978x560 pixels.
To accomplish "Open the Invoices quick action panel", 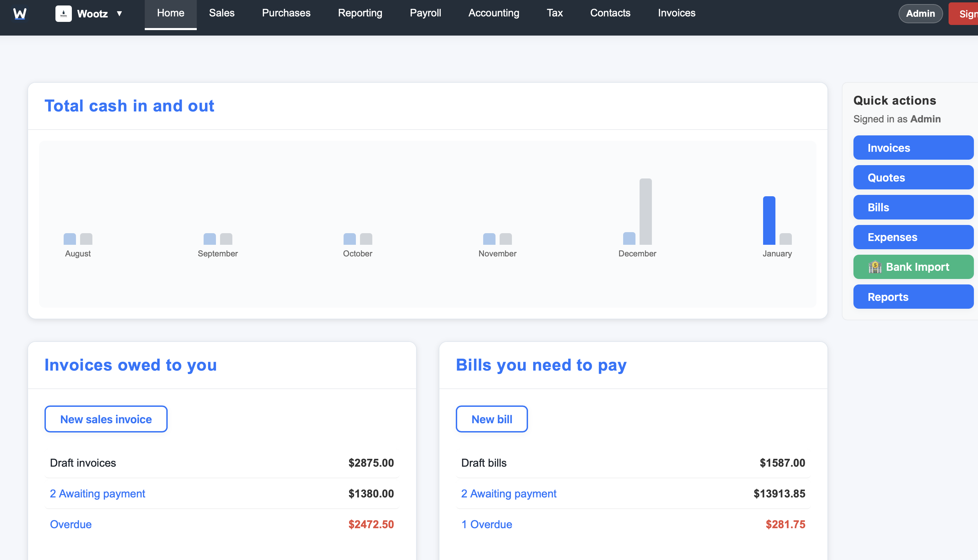I will (913, 148).
